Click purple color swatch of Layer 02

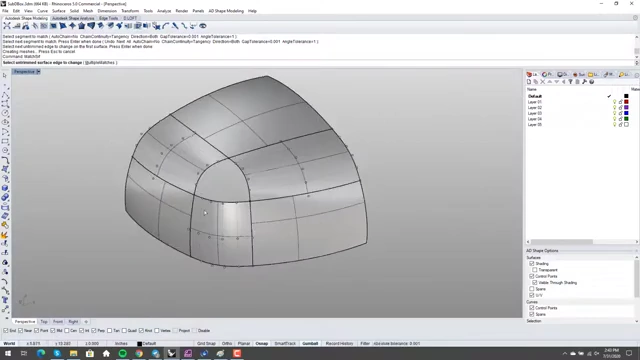(626, 107)
